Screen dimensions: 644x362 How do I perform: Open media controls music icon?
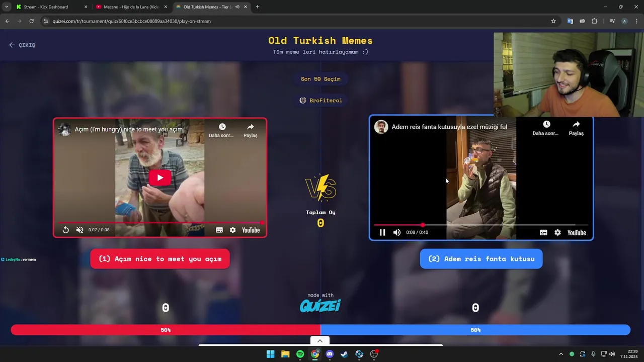pos(612,21)
